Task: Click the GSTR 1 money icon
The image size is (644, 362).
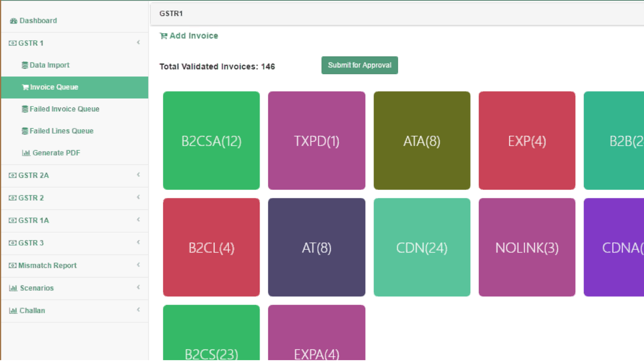Action: point(12,43)
